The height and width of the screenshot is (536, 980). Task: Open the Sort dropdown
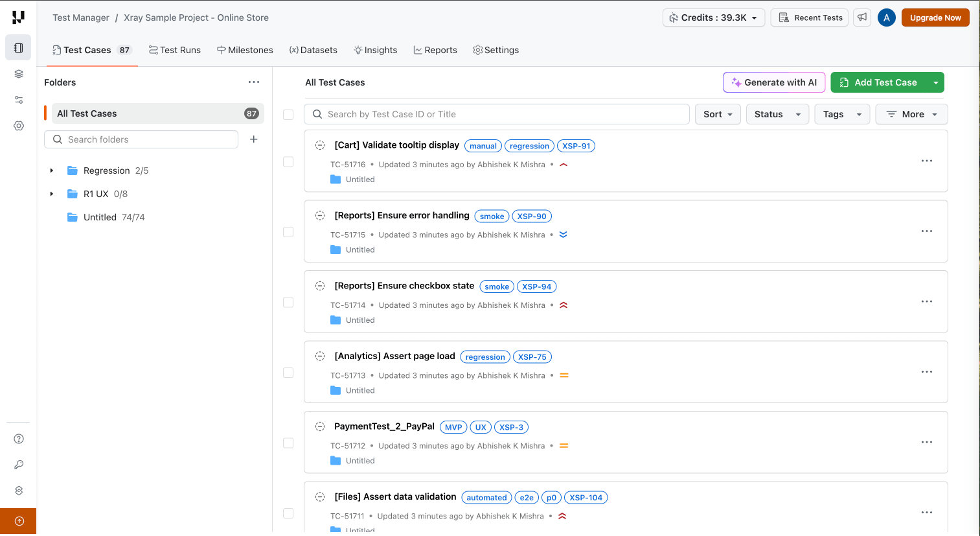click(x=718, y=114)
